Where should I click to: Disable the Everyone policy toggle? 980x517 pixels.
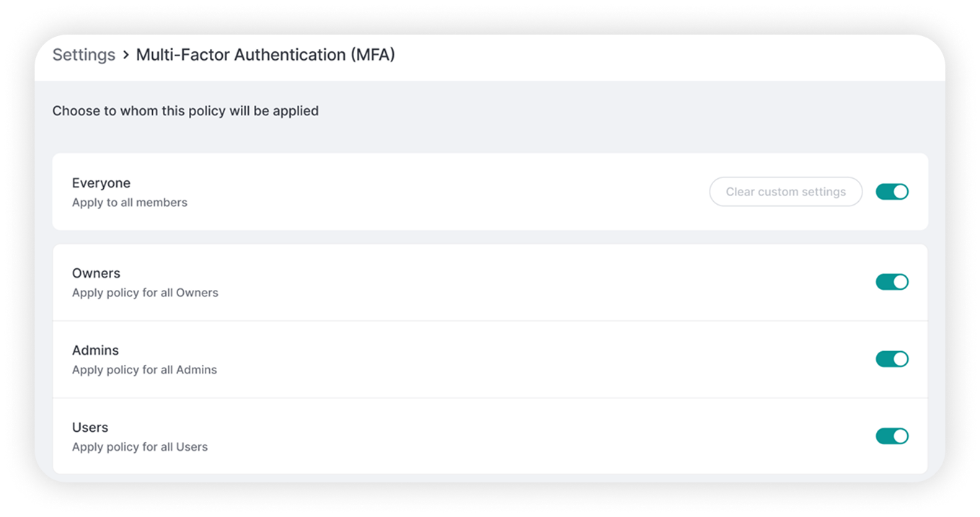[891, 192]
